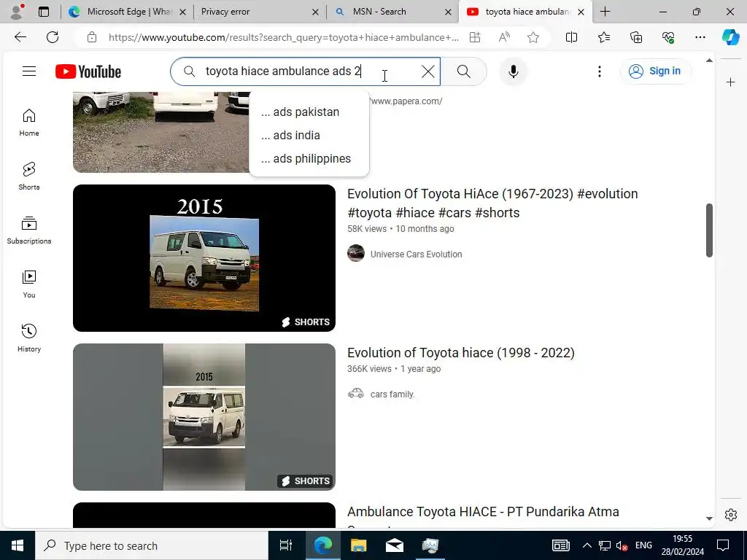Screen dimensions: 747x560
Task: Open notifications center icon
Action: (x=723, y=545)
